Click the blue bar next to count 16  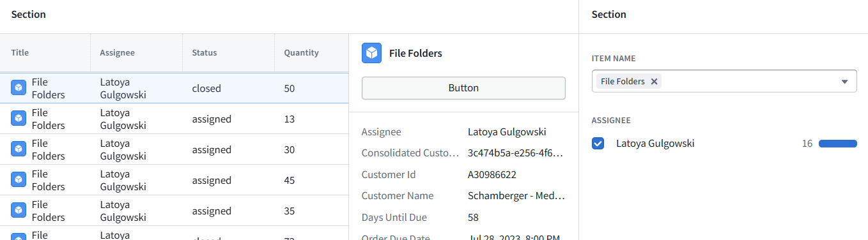(x=838, y=144)
